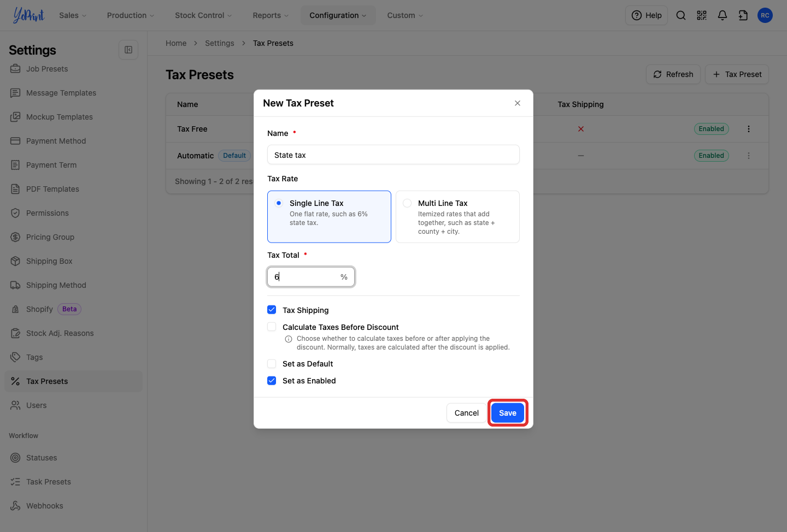Open Message Templates settings
The height and width of the screenshot is (532, 787).
[x=73, y=93]
